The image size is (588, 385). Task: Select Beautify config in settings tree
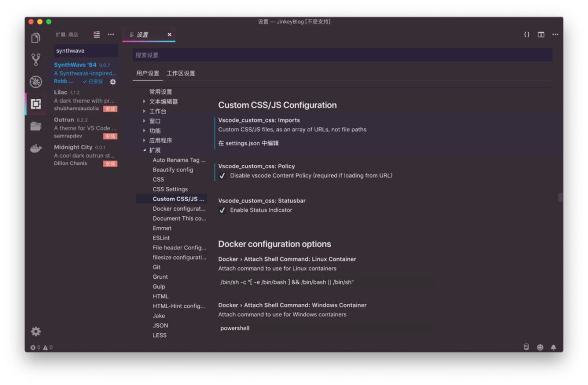173,170
